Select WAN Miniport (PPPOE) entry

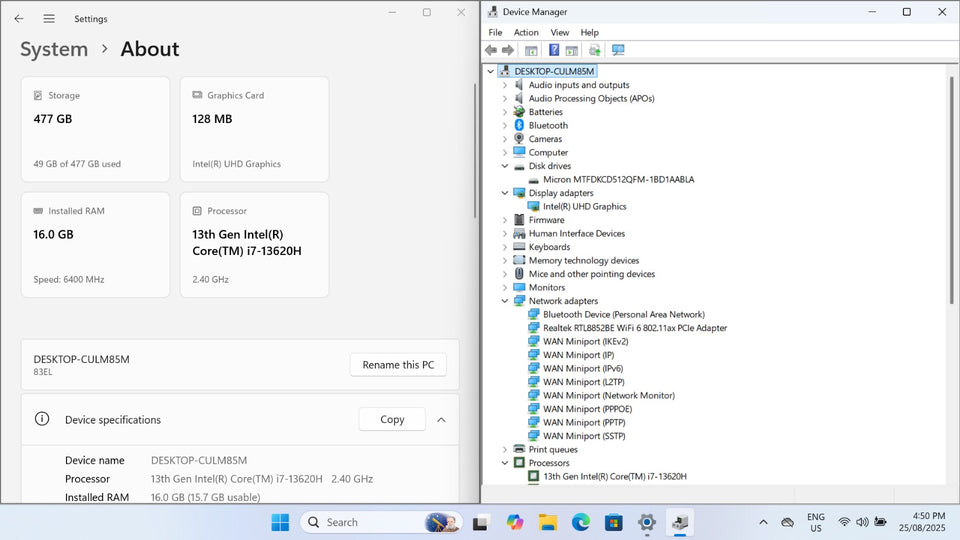[587, 408]
